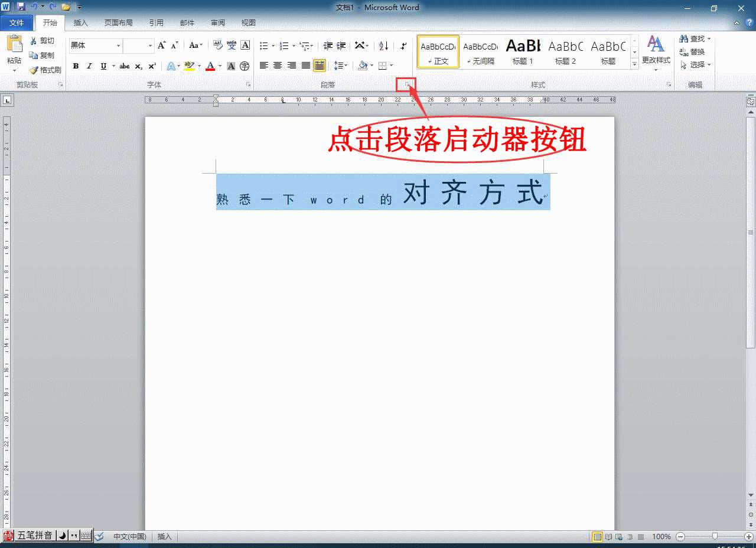Apply superscript formatting
Screen dimensions: 756x548
click(151, 66)
